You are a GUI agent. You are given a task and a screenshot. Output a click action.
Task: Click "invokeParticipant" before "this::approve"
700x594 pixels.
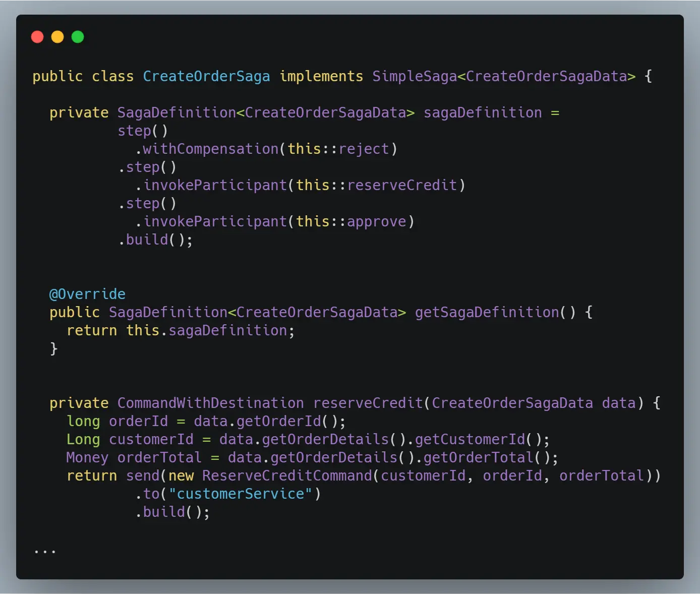[x=215, y=221]
